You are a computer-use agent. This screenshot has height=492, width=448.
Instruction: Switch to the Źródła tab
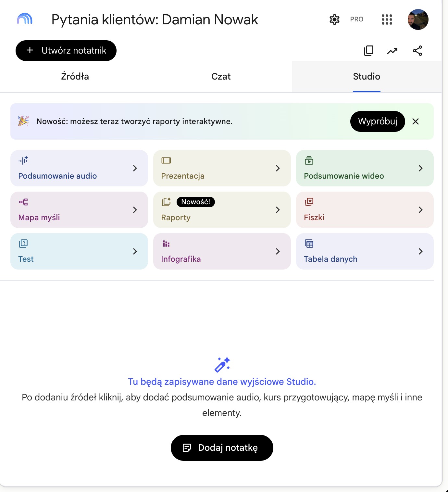[x=75, y=77]
